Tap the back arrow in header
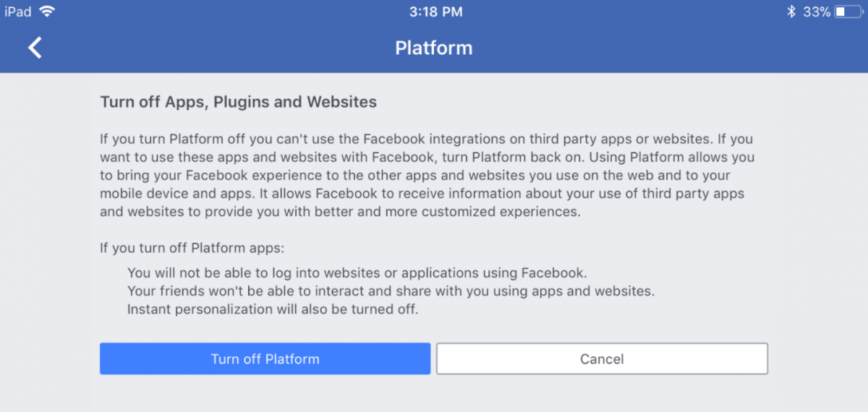 35,48
